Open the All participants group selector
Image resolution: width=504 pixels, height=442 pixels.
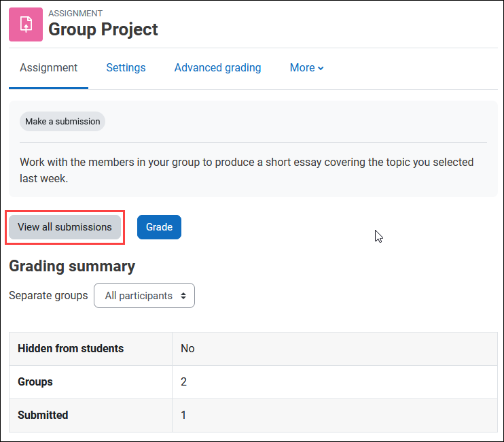(x=144, y=295)
